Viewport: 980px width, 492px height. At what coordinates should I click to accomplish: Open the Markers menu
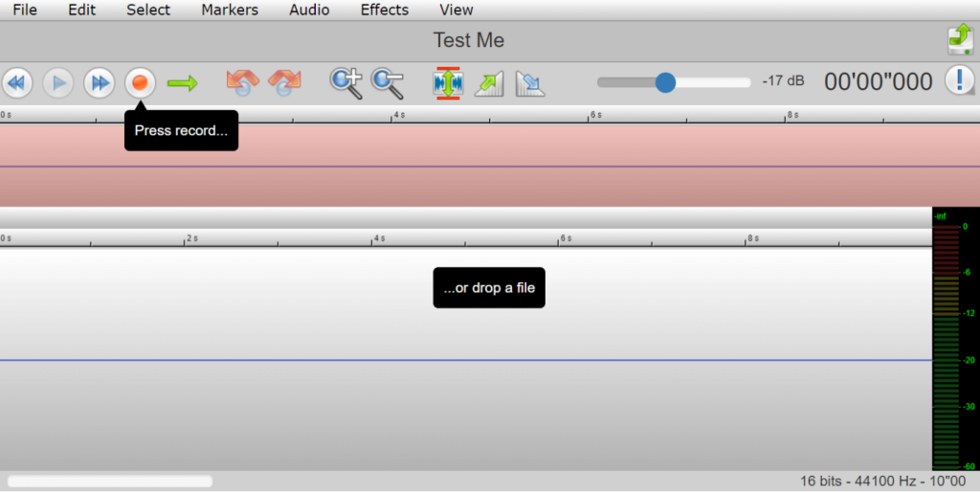230,10
